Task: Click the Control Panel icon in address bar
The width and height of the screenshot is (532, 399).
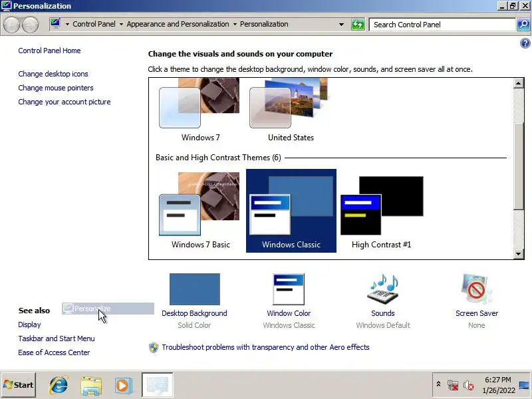Action: coord(55,23)
